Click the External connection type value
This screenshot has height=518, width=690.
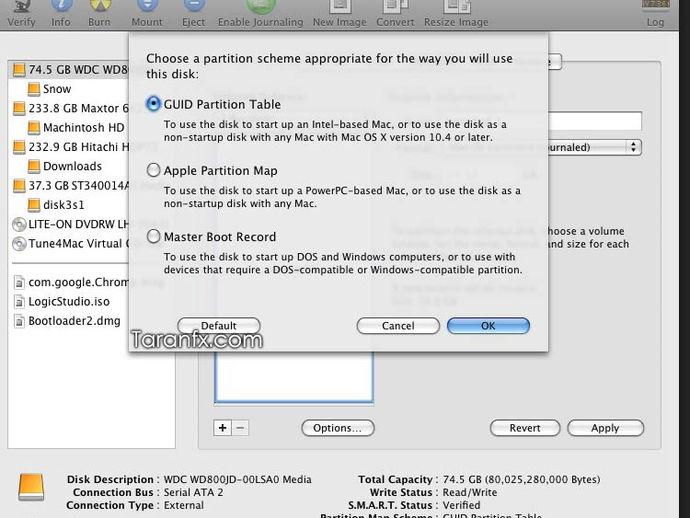184,505
